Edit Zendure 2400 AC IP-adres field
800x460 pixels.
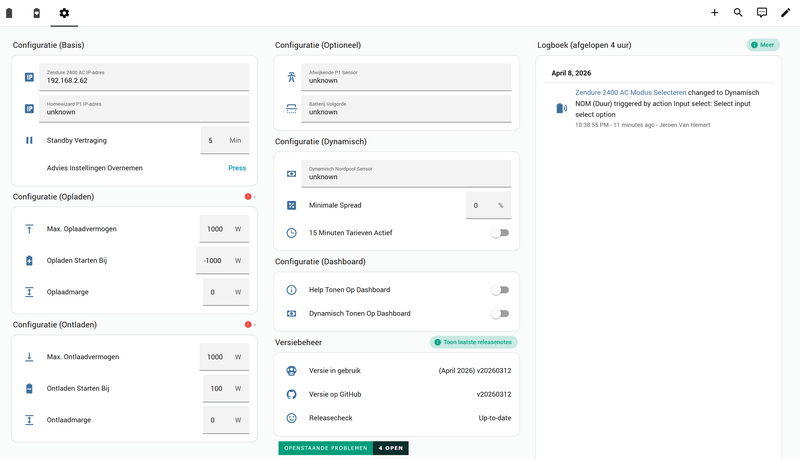click(144, 77)
